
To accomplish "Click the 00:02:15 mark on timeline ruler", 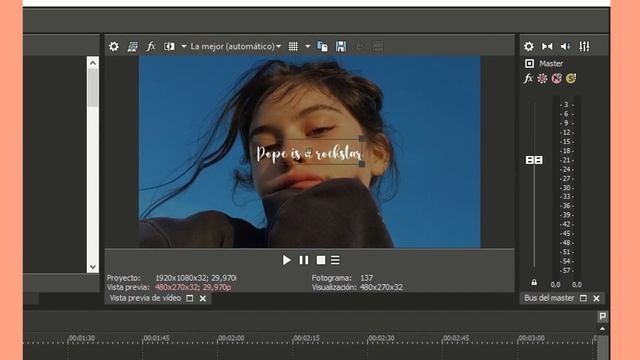I will click(x=306, y=338).
